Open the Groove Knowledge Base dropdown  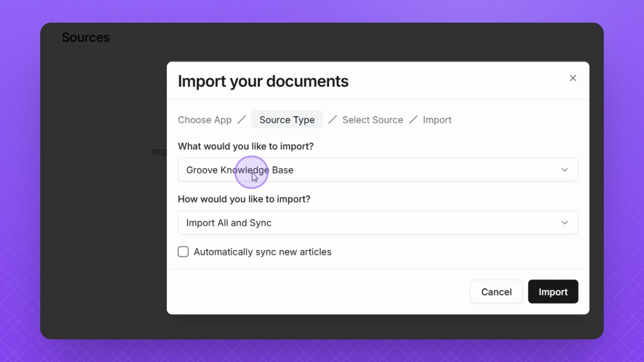point(378,170)
